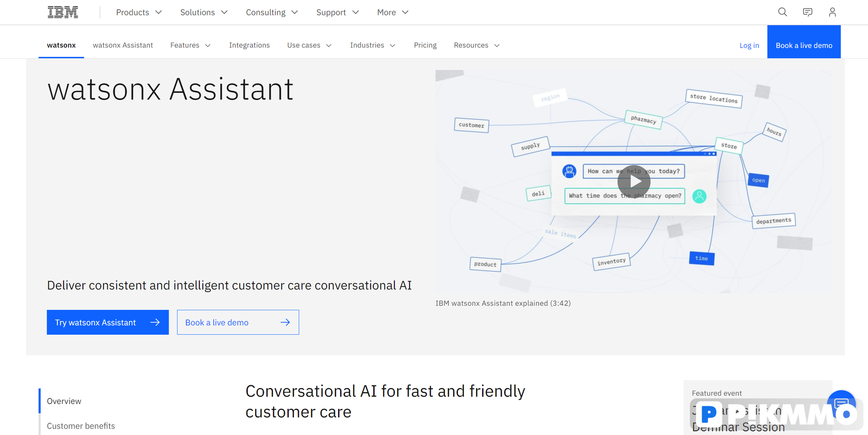Viewport: 868px width, 435px height.
Task: Click the video caption IBM watsonx Assistant explained
Action: (x=503, y=303)
